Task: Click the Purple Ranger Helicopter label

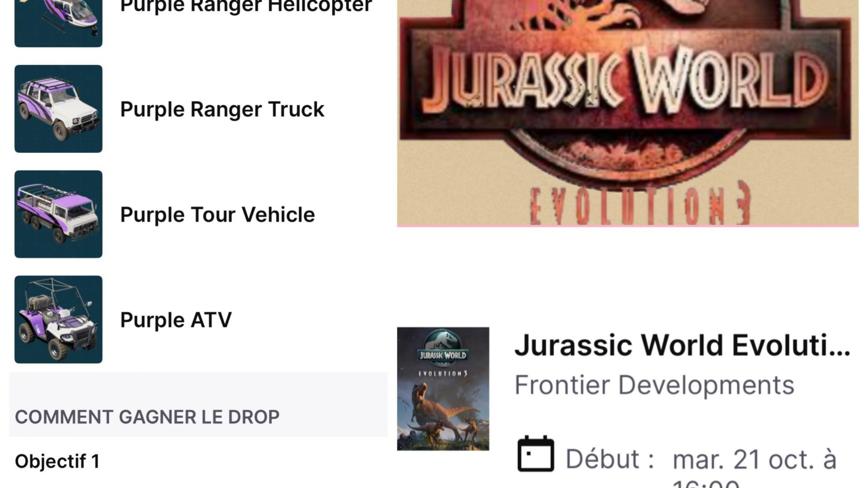Action: 246,6
